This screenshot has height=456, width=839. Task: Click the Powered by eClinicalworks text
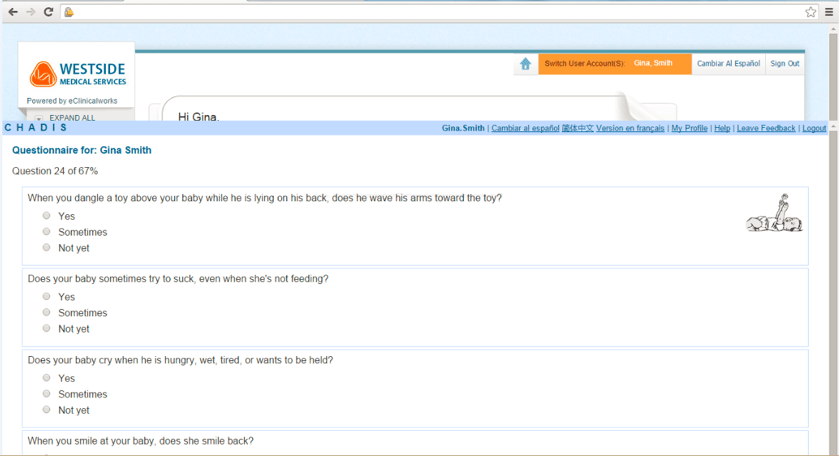(72, 101)
